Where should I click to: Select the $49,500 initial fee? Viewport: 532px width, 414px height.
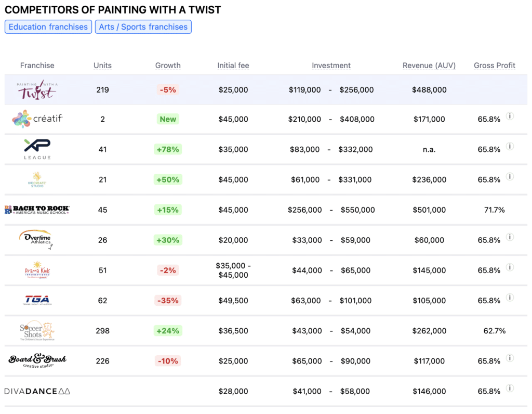[x=233, y=300]
